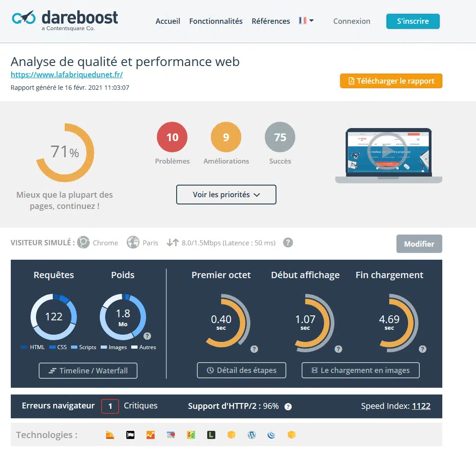The image size is (476, 452).
Task: Open help icon beside the Poids chart
Action: [147, 336]
